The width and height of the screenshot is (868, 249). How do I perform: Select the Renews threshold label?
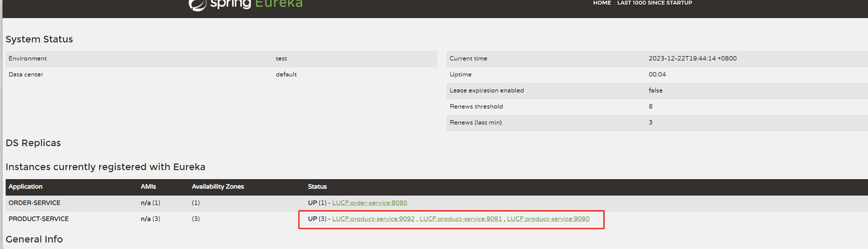click(476, 106)
